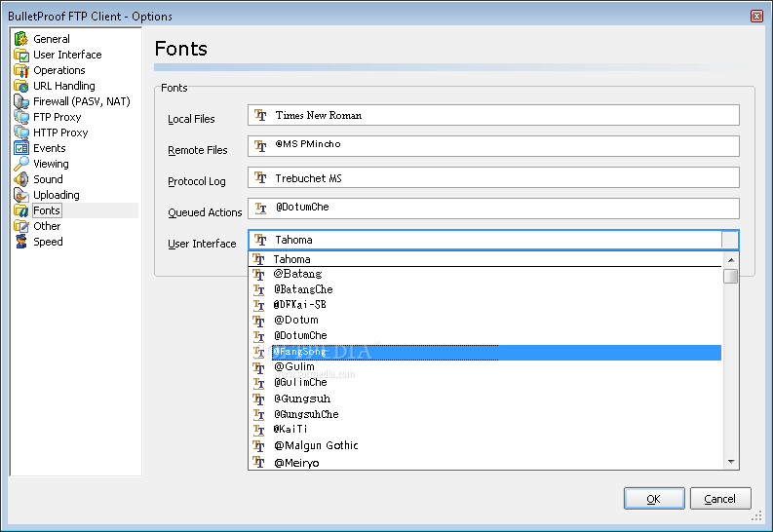Screen dimensions: 773x532
Task: Click the font list scroll up arrow
Action: click(731, 259)
